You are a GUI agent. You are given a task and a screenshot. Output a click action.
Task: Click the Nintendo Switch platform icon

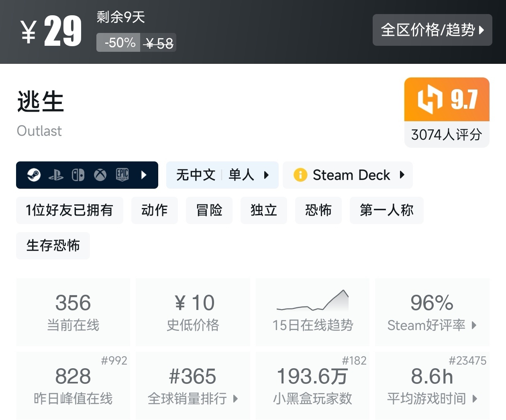click(x=78, y=175)
